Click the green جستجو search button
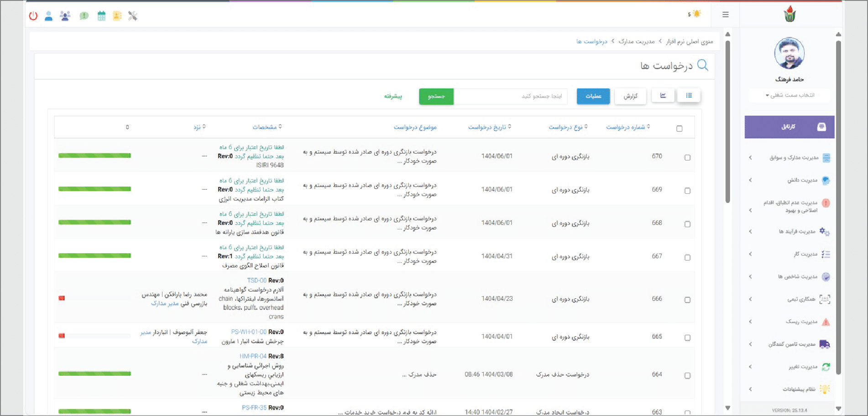Image resolution: width=868 pixels, height=416 pixels. pyautogui.click(x=436, y=96)
